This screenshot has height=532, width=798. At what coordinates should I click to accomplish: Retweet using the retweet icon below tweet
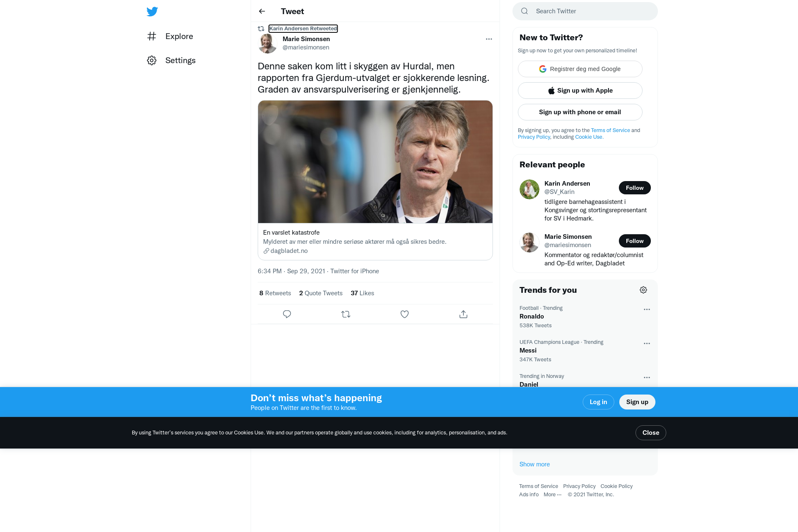[346, 314]
